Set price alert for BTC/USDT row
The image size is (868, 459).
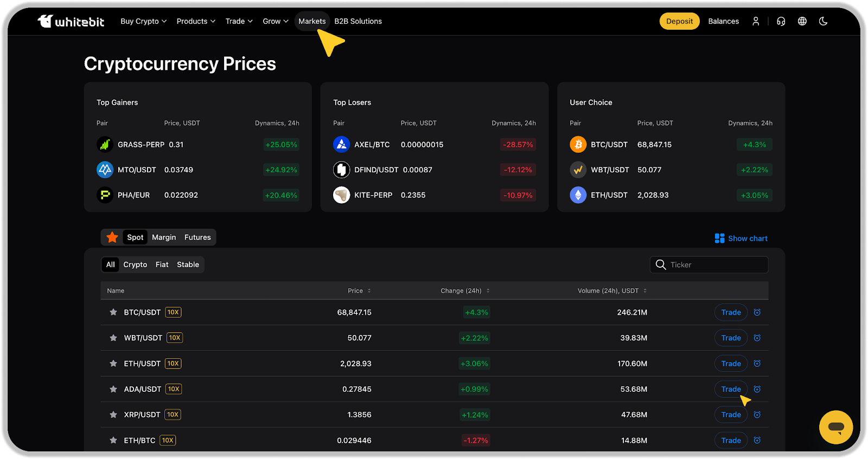coord(757,312)
